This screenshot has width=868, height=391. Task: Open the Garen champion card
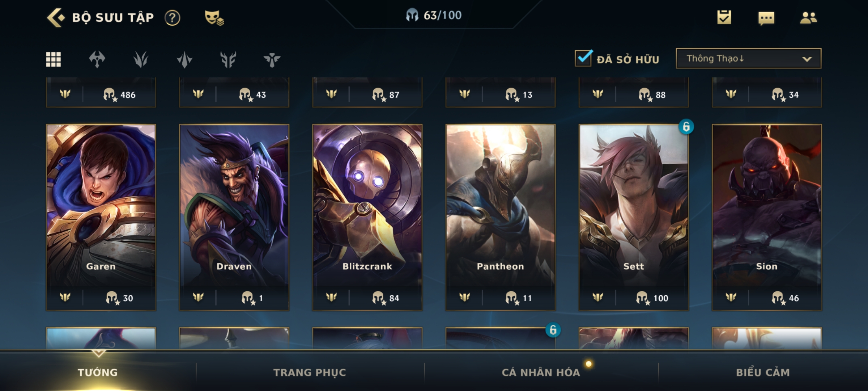(x=101, y=217)
